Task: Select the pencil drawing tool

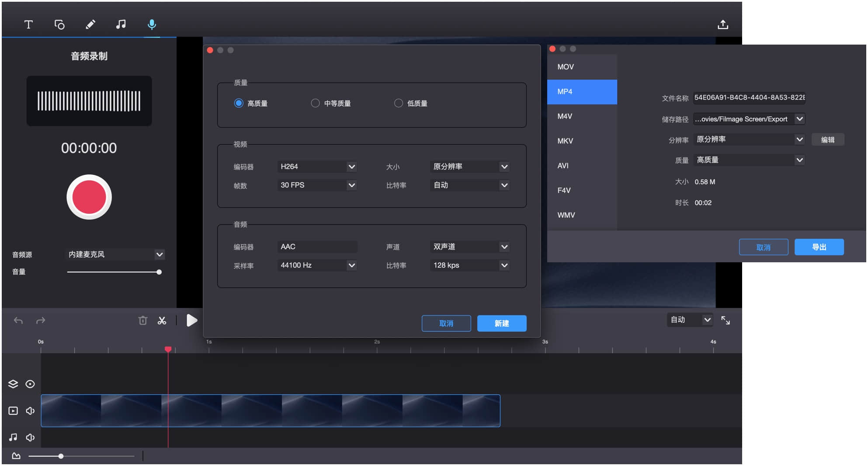Action: (x=90, y=24)
